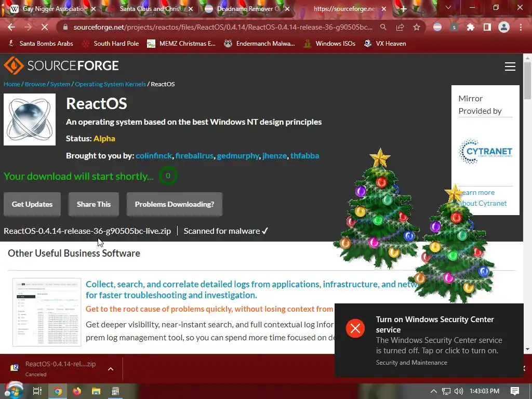The width and height of the screenshot is (532, 399).
Task: Open Chrome's three-dot menu
Action: (x=521, y=27)
